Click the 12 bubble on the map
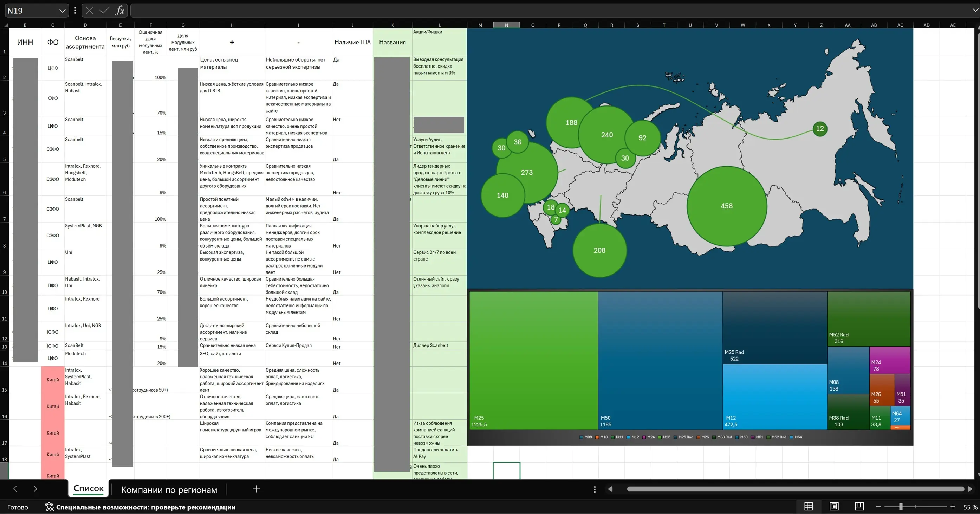Viewport: 980px width, 514px height. click(x=820, y=129)
